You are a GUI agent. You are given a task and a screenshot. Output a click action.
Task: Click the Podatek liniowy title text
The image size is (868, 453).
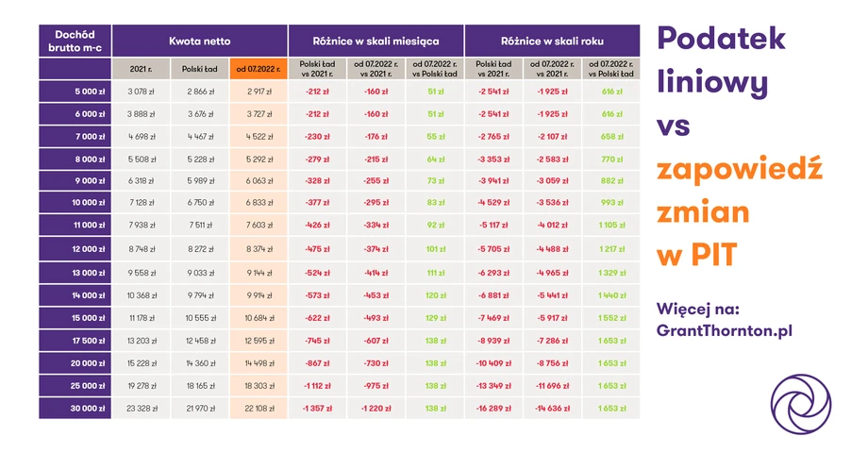coord(722,60)
